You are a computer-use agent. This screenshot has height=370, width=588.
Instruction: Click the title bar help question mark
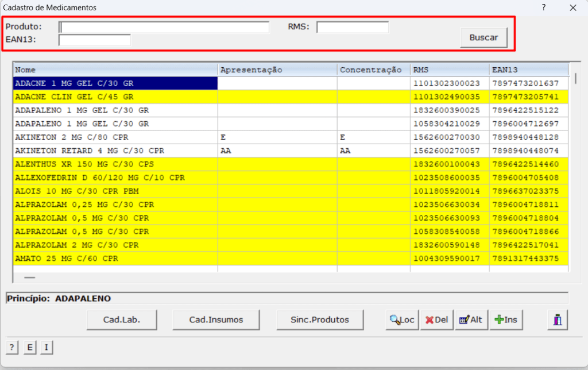pos(543,7)
